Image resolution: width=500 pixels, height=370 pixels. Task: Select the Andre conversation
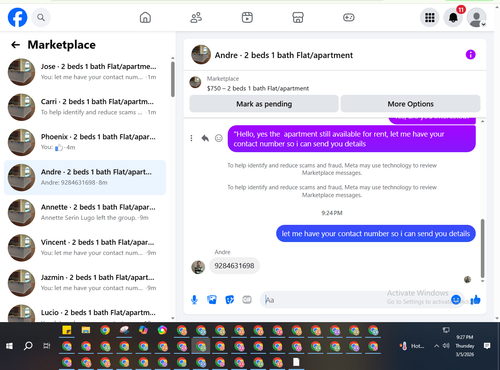(85, 177)
